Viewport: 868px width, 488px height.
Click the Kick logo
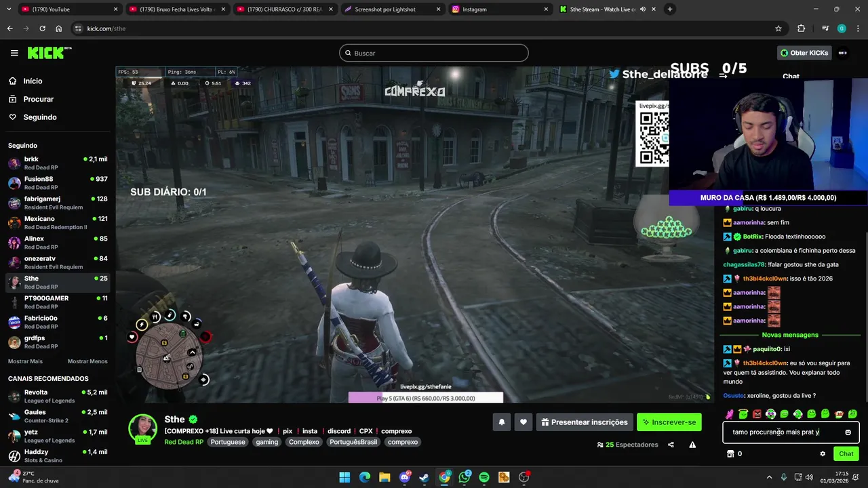pyautogui.click(x=50, y=53)
